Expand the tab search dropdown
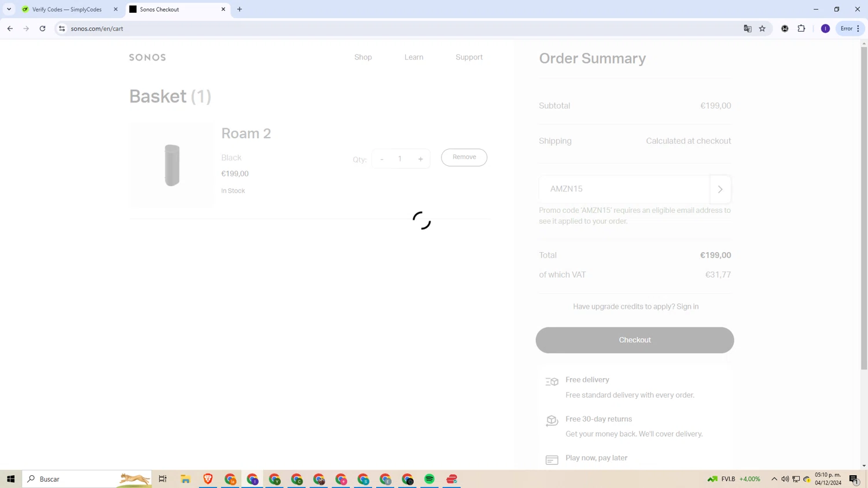Screen dimensions: 868x488 pyautogui.click(x=9, y=9)
